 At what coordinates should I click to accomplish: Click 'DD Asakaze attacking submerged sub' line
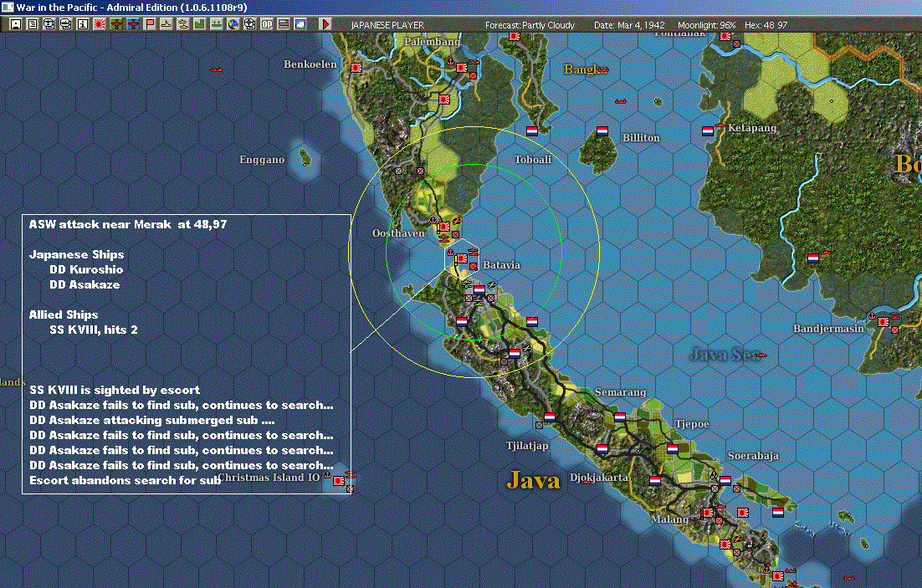pos(152,421)
